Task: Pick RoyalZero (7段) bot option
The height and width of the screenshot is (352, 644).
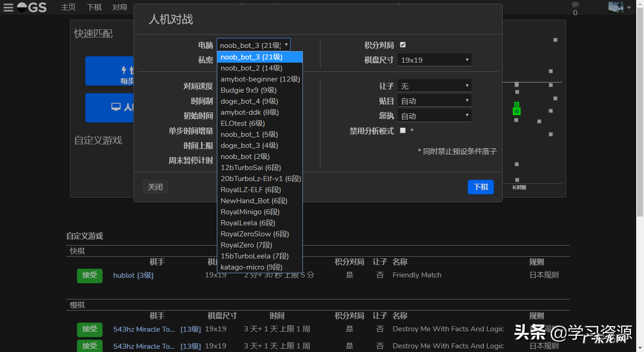Action: (x=246, y=245)
